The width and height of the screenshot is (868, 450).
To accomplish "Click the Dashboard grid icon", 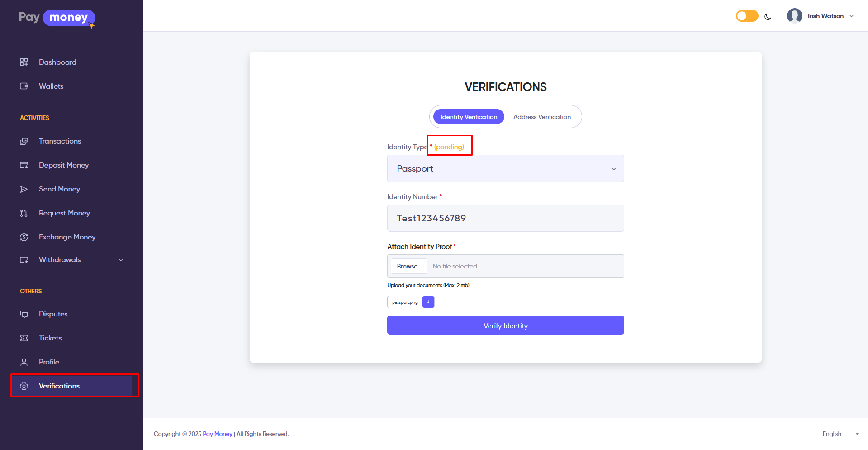I will point(24,62).
